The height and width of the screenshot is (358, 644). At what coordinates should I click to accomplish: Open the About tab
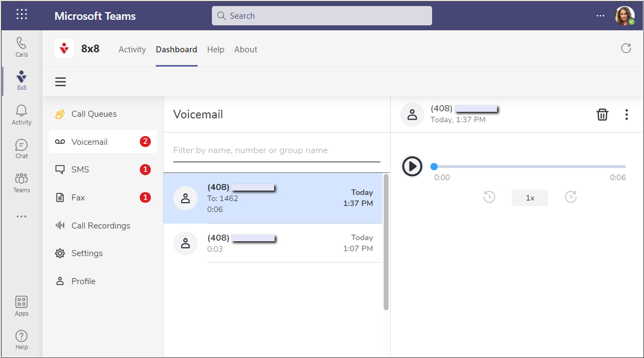click(x=245, y=50)
